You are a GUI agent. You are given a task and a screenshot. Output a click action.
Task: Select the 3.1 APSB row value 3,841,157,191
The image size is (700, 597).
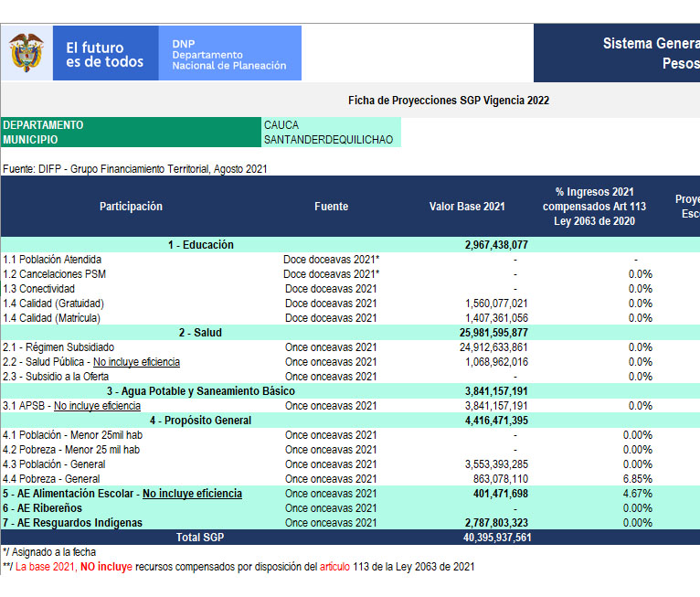[496, 405]
